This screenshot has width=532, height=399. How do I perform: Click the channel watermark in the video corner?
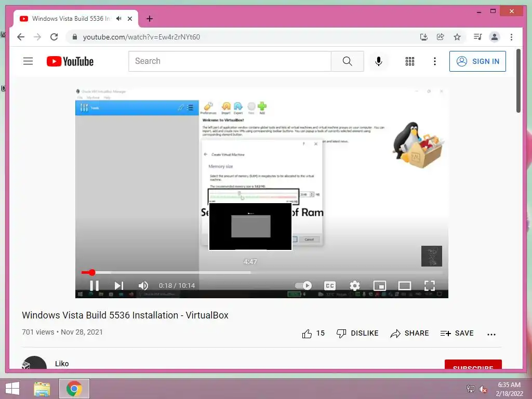click(x=432, y=256)
